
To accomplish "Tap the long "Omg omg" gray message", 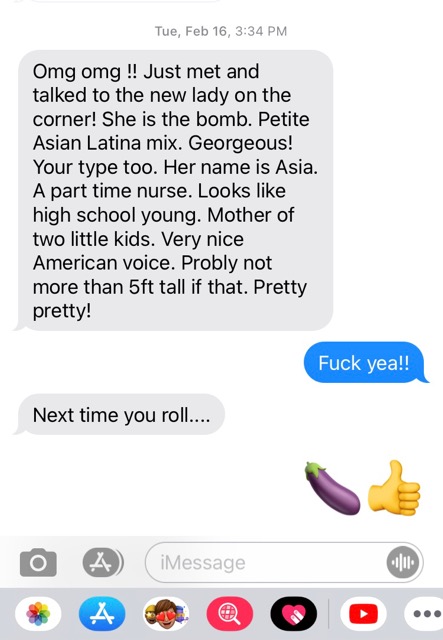I will pyautogui.click(x=175, y=190).
